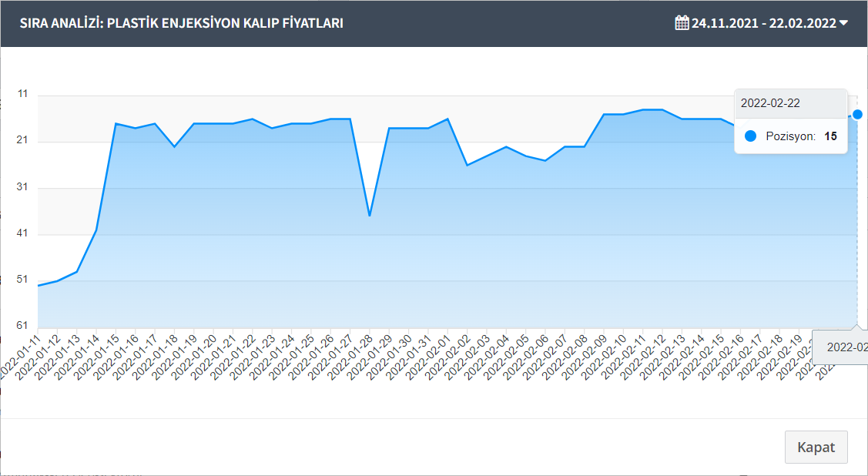868x476 pixels.
Task: Open the date range dropdown arrow
Action: [843, 23]
